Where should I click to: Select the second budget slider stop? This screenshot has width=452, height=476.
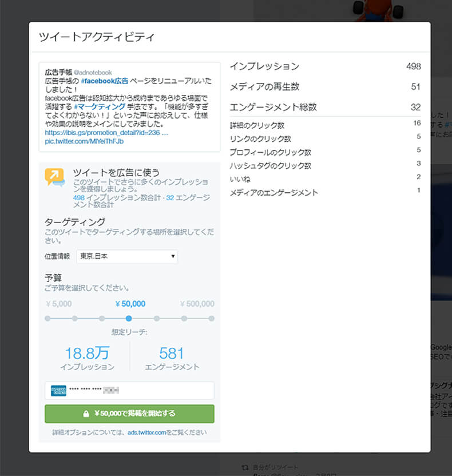pyautogui.click(x=75, y=319)
